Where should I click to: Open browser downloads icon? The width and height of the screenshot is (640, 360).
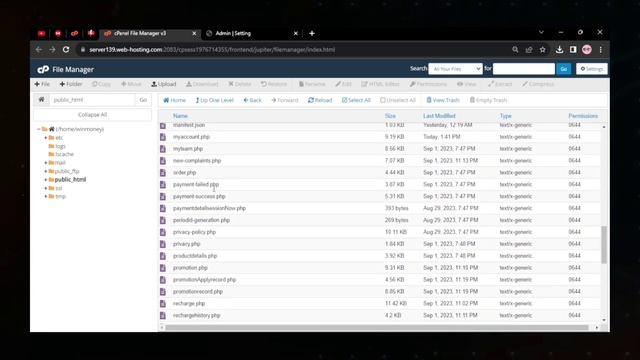coord(559,49)
